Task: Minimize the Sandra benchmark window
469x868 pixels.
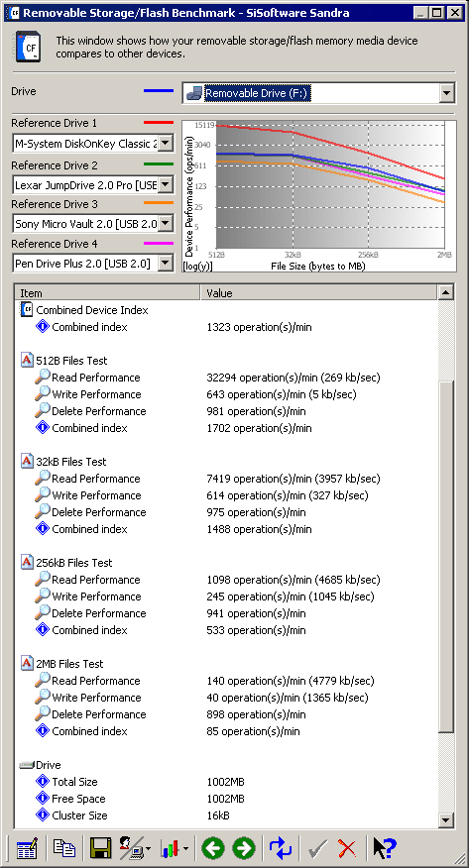Action: pos(421,12)
